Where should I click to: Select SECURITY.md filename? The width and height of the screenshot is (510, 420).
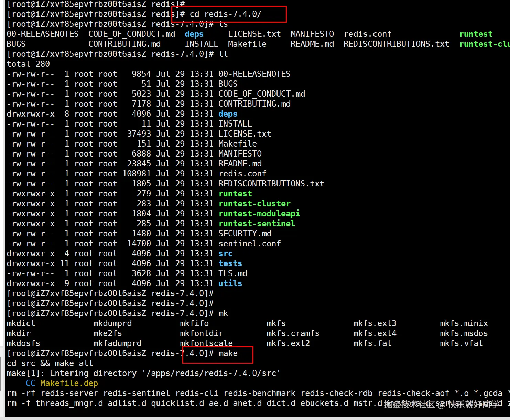click(245, 234)
